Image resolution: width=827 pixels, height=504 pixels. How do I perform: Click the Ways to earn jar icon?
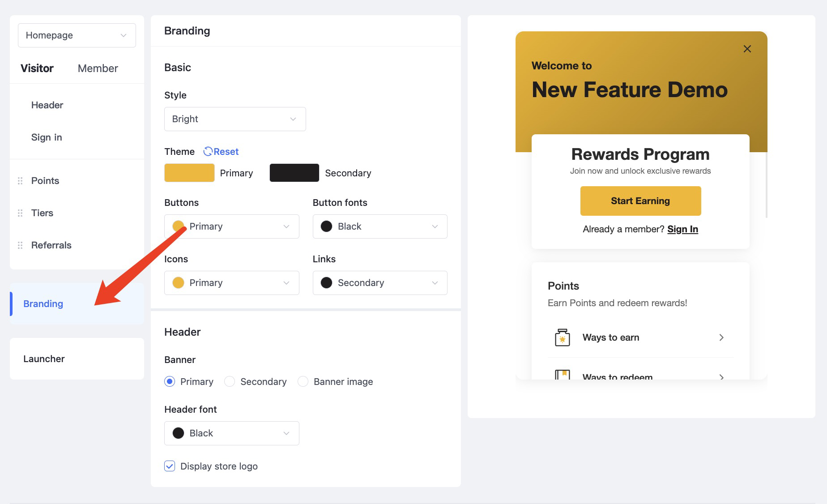pos(562,337)
